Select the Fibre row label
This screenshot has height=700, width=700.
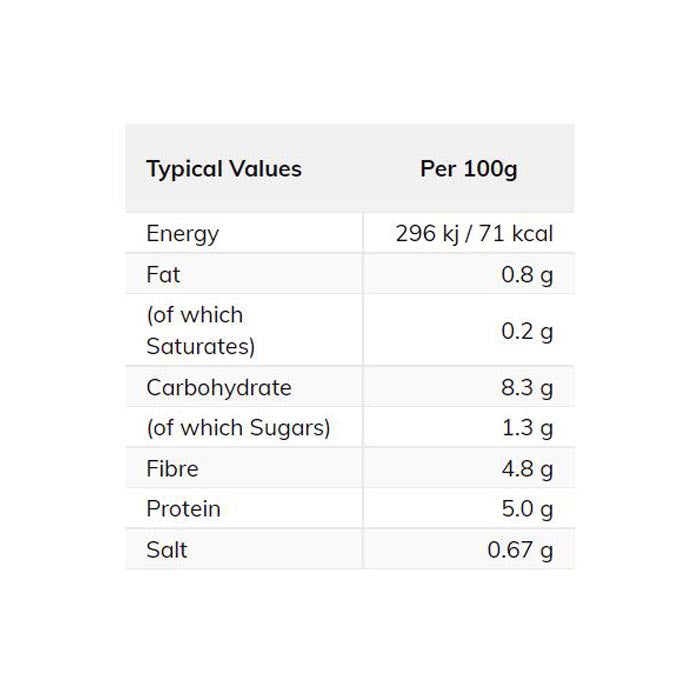[172, 469]
